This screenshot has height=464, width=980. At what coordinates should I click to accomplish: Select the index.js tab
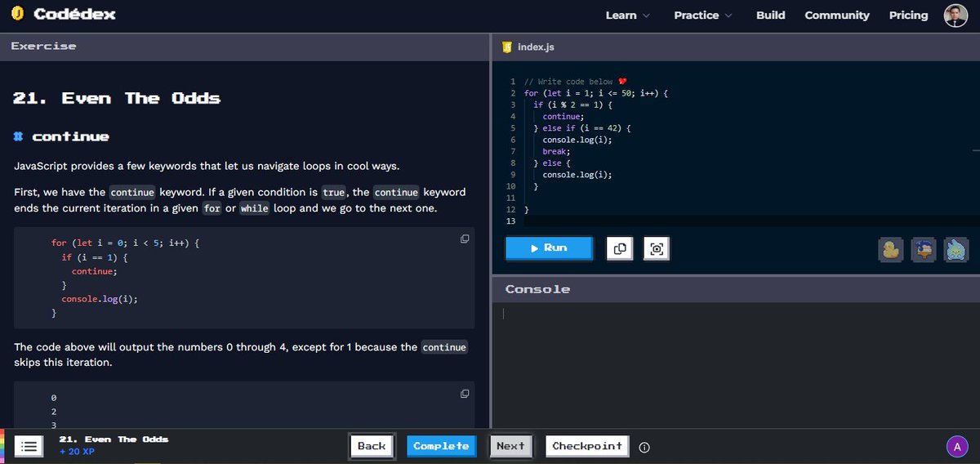click(x=528, y=47)
